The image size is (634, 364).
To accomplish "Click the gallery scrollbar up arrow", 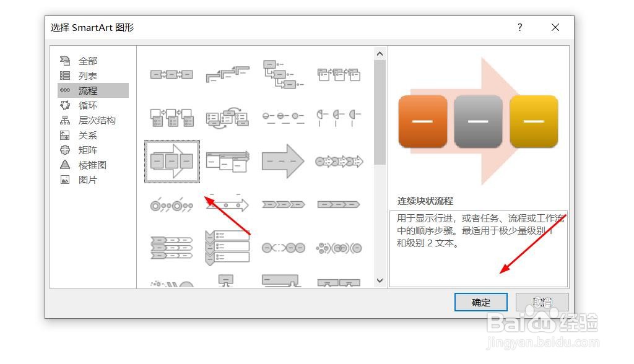I will [x=380, y=53].
